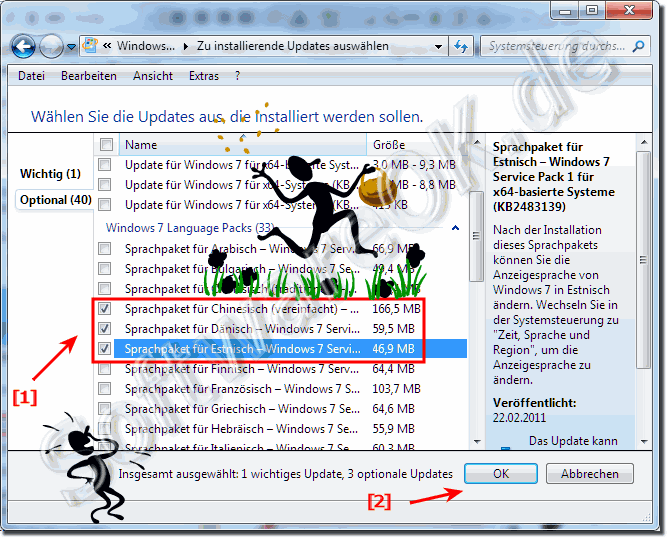Check the Update with size 8,8 MB
This screenshot has height=538, width=667.
pos(105,185)
